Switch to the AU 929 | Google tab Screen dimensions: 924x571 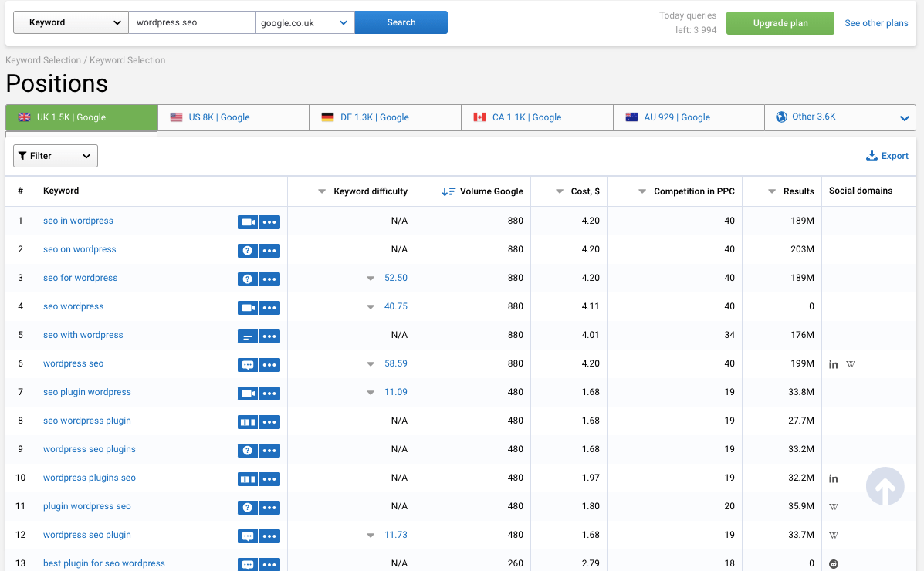pos(689,117)
